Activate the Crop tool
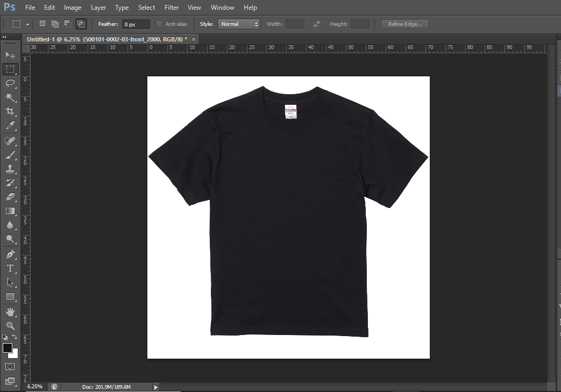Screen dimensions: 561x392 [x=10, y=111]
